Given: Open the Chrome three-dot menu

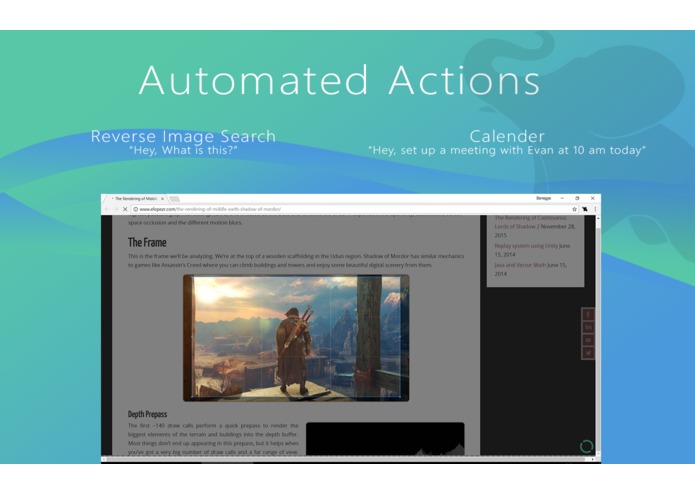Looking at the screenshot, I should (x=595, y=209).
